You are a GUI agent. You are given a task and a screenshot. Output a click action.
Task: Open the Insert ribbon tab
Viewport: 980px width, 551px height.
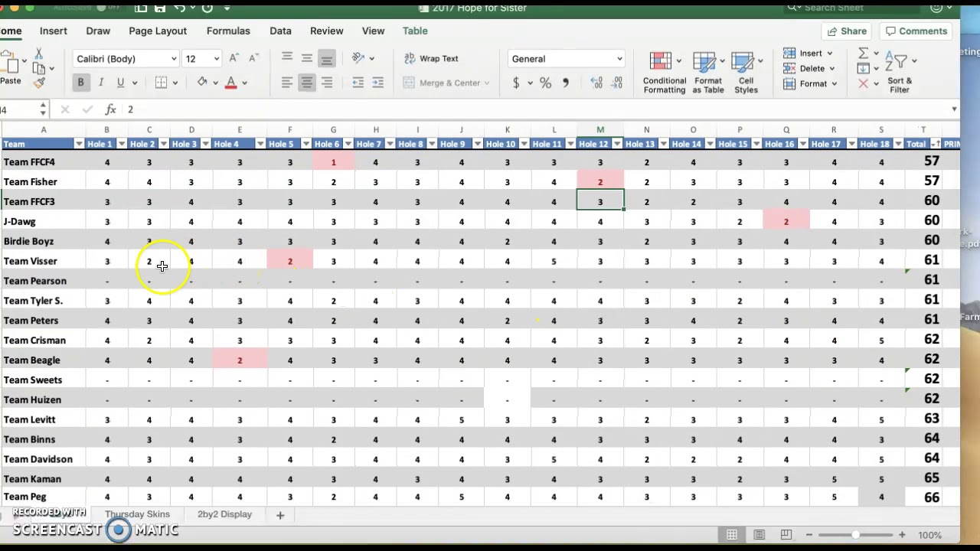pyautogui.click(x=54, y=31)
